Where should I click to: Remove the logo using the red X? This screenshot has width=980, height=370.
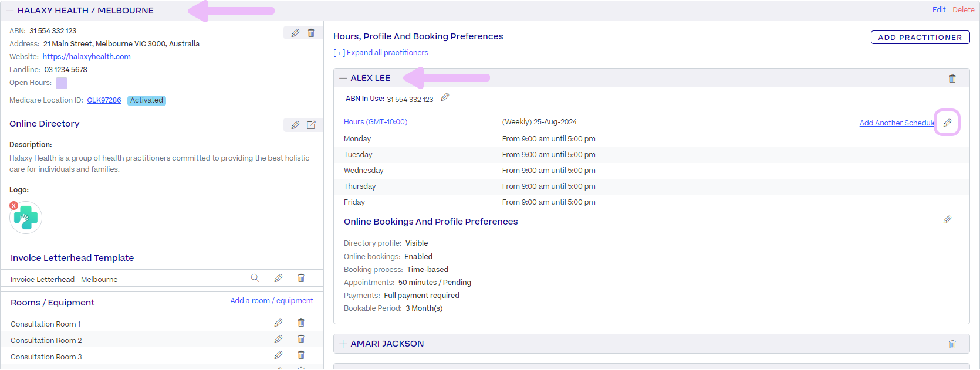14,206
